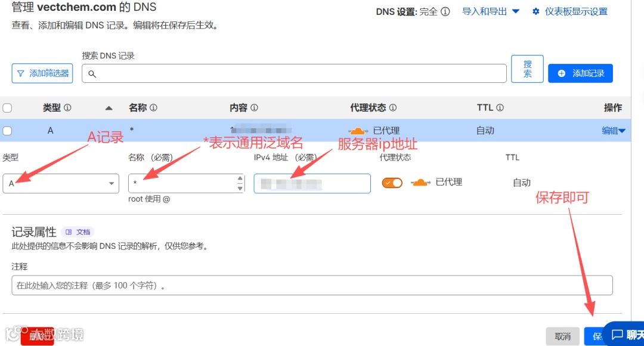Screen dimensions: 644x346
Task: Click into 搜索 DNS 记录 search field
Action: [x=294, y=73]
